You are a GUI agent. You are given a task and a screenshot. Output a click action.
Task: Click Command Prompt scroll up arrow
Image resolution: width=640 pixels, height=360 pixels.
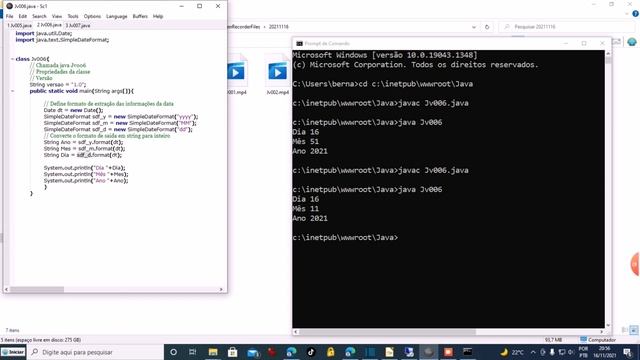[608, 53]
